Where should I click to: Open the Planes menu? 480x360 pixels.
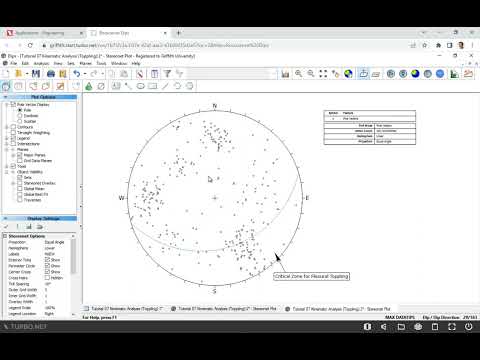pyautogui.click(x=86, y=63)
